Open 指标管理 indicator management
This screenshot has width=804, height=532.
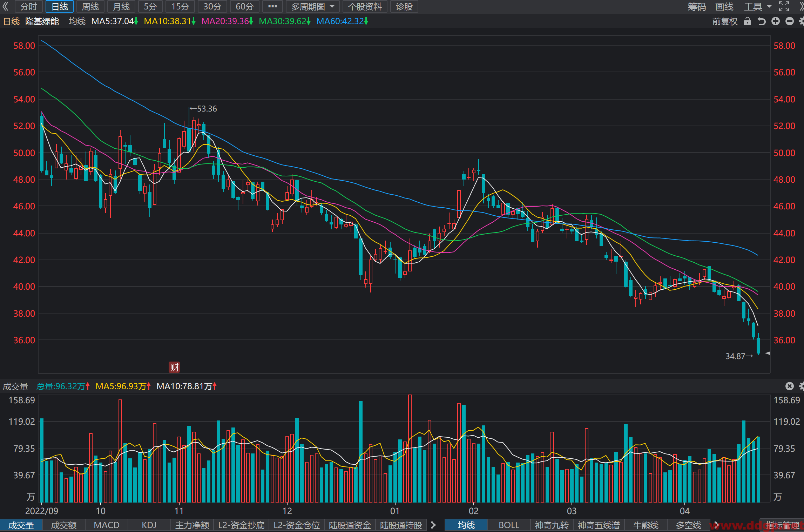click(x=782, y=525)
